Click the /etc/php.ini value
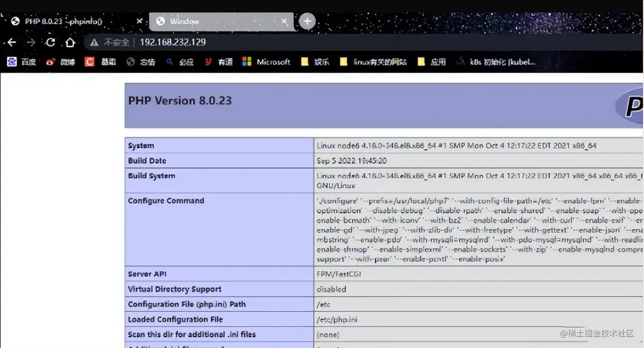 (x=337, y=319)
